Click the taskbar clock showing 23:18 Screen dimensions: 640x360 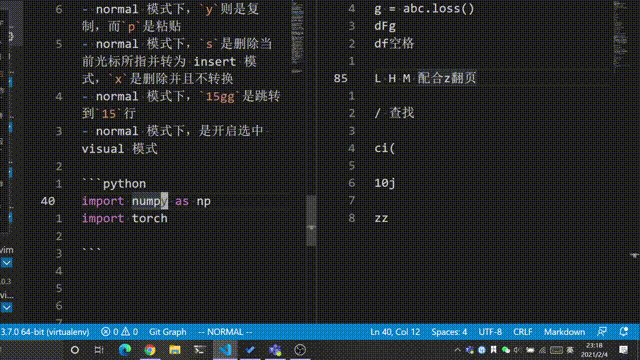click(x=594, y=350)
